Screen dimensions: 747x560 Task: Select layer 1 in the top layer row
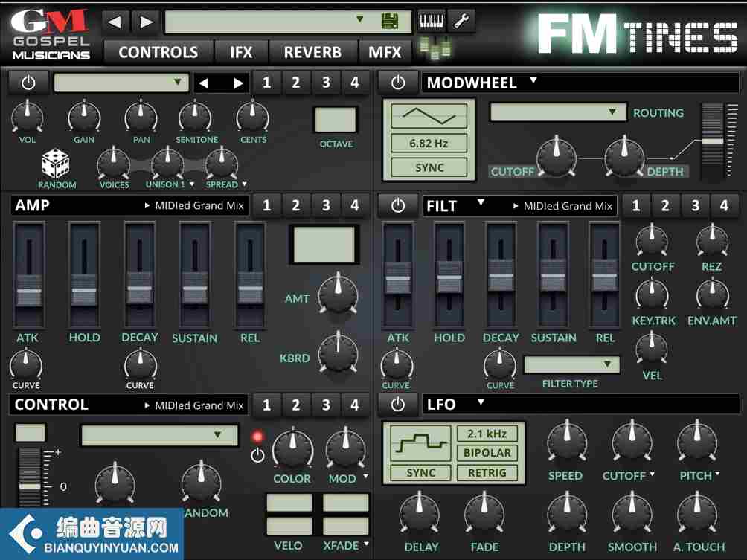click(266, 83)
